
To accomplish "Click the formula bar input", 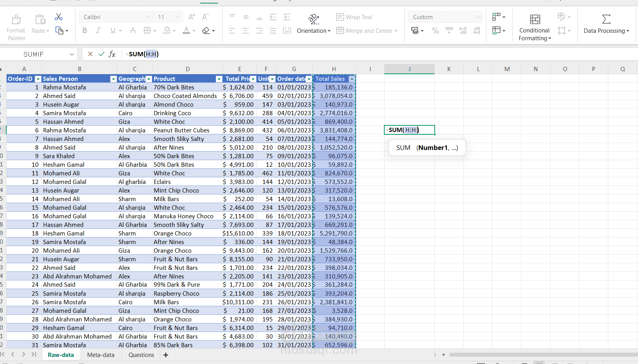I will [379, 54].
